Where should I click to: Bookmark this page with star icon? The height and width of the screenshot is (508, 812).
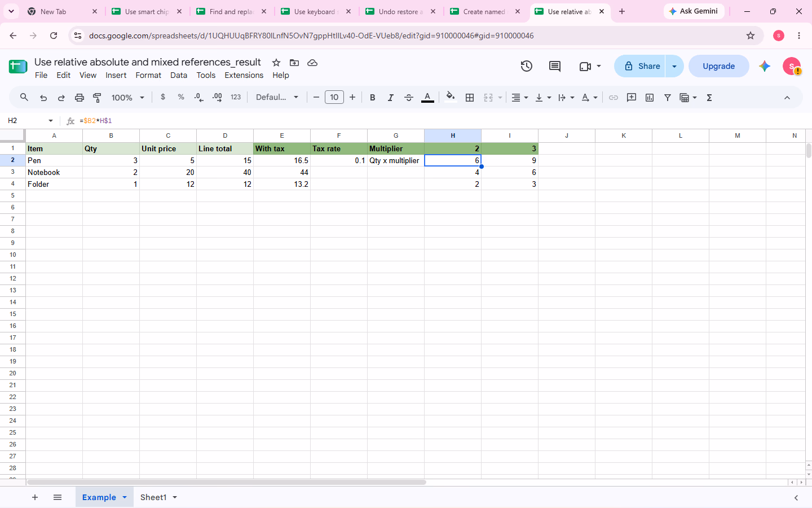coord(751,36)
